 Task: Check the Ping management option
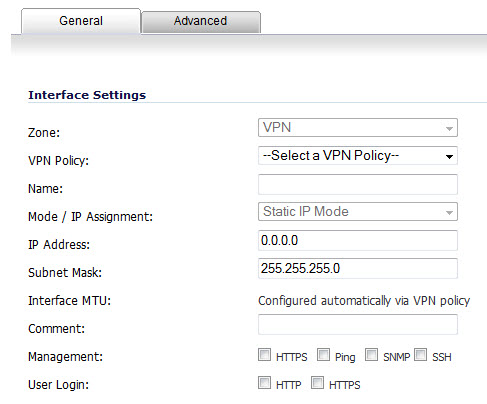(323, 355)
